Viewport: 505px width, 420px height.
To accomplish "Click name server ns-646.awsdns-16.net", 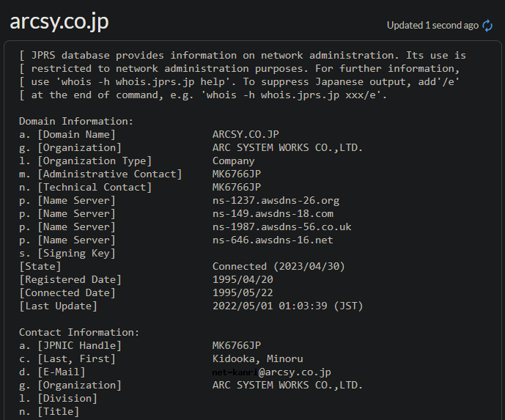I will tap(273, 240).
